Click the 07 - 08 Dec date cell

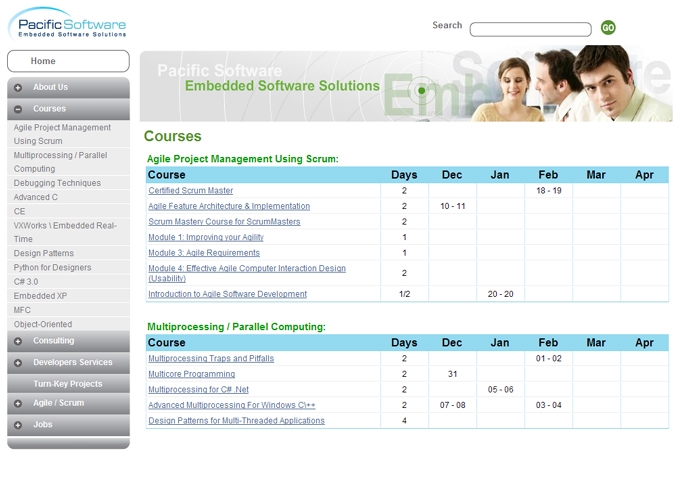pos(452,405)
